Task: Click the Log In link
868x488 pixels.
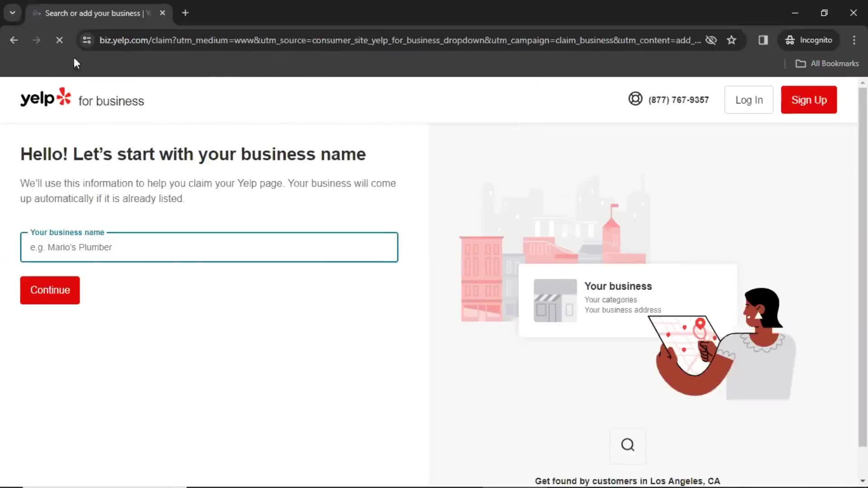Action: (749, 99)
